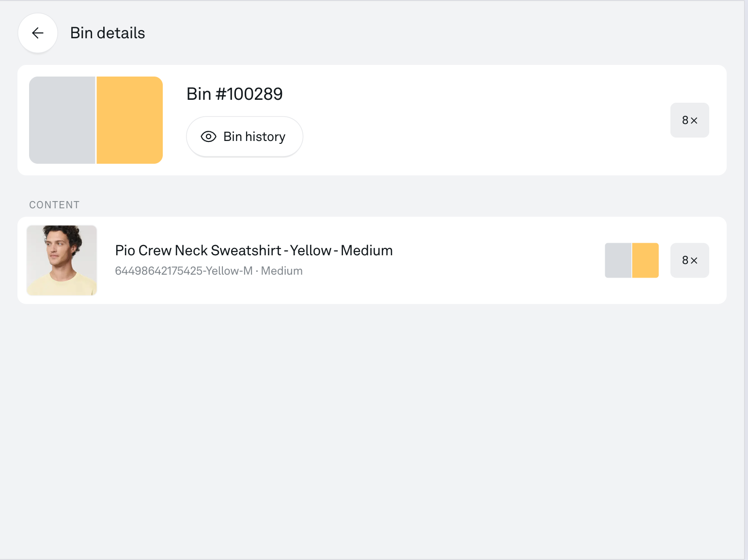Click the 8× badge beside Bin #100289
748x560 pixels.
click(689, 120)
